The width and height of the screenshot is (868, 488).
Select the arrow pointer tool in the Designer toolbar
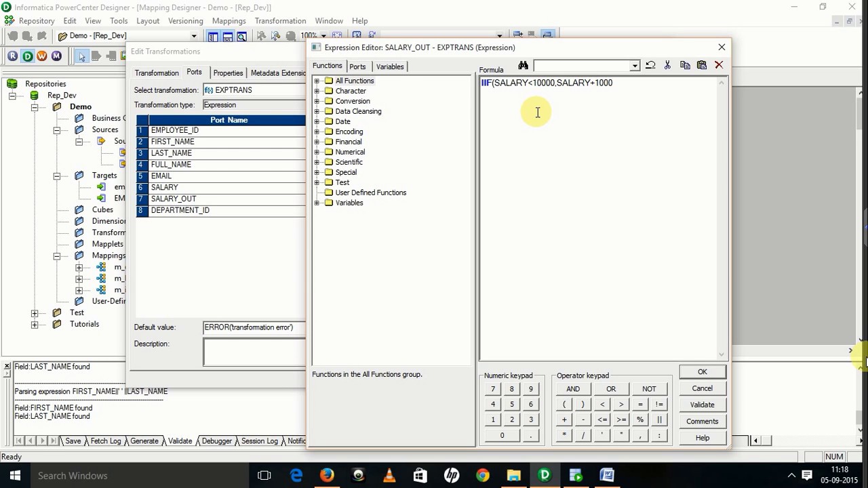82,56
